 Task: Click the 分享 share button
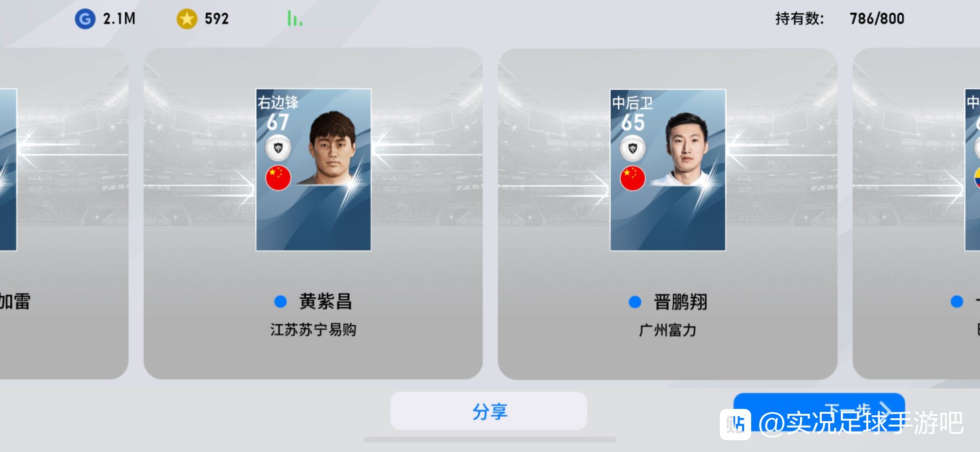[489, 411]
